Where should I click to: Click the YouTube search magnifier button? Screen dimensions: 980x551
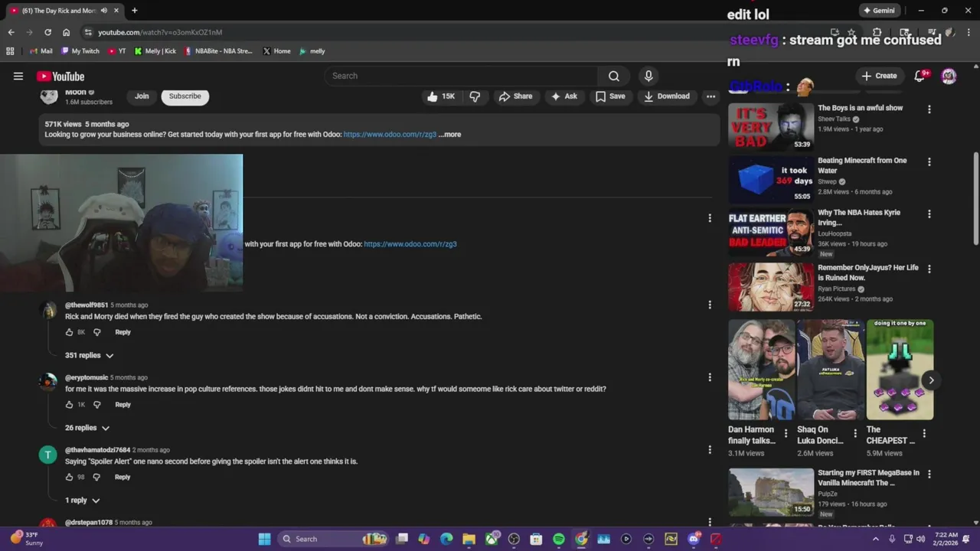(614, 76)
